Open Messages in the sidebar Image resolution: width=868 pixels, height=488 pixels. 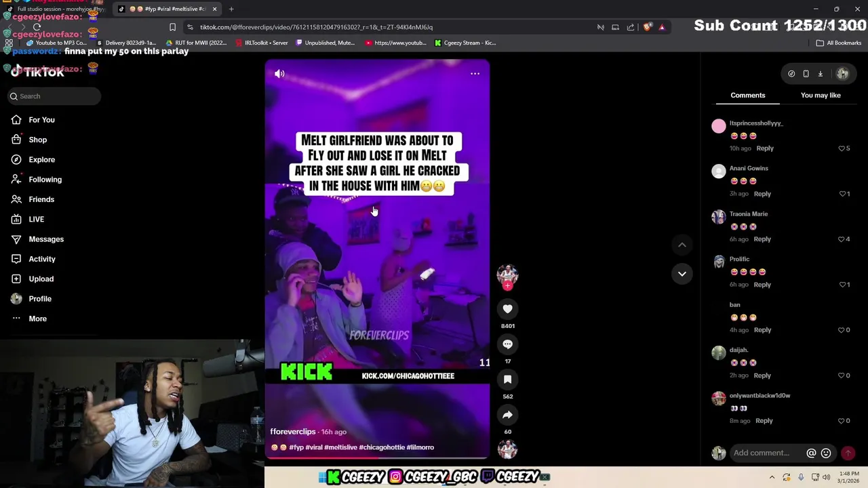46,239
